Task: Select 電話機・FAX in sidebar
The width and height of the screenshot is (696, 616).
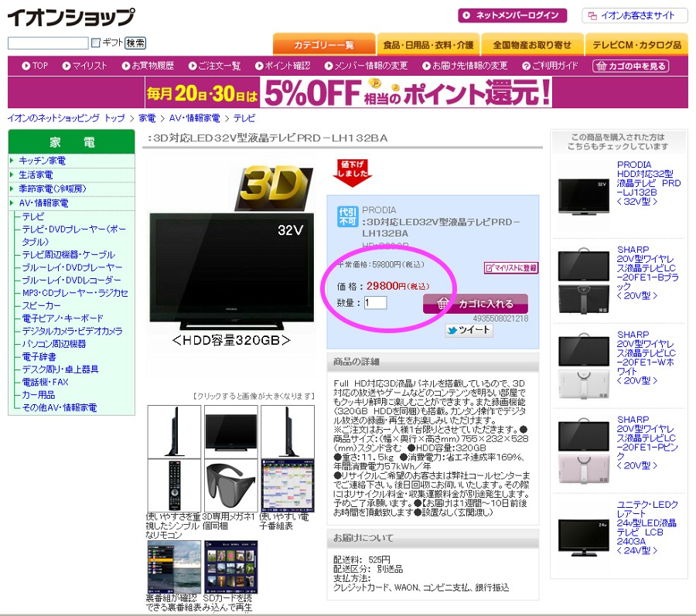Action: click(x=46, y=383)
